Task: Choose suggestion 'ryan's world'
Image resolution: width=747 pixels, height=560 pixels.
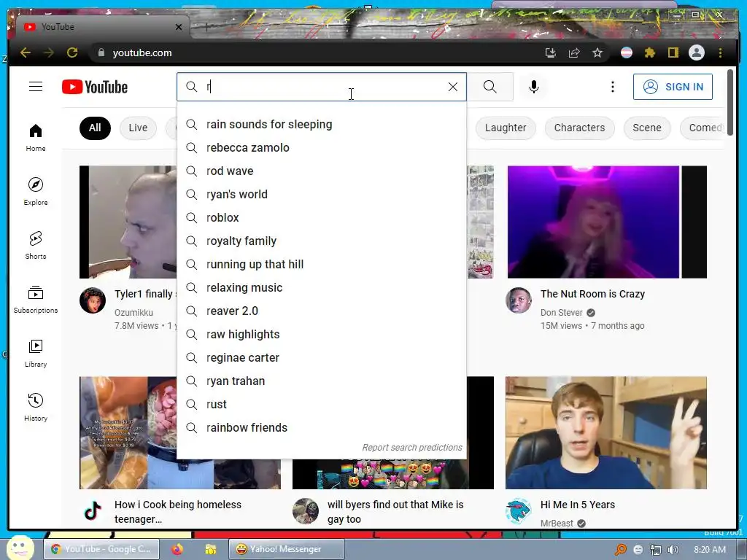Action: (322, 194)
